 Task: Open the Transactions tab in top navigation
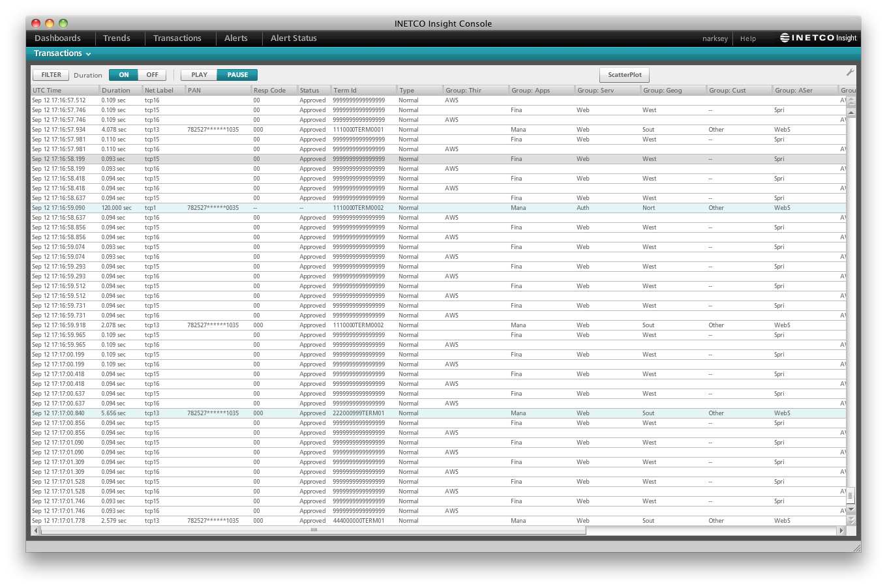point(177,38)
